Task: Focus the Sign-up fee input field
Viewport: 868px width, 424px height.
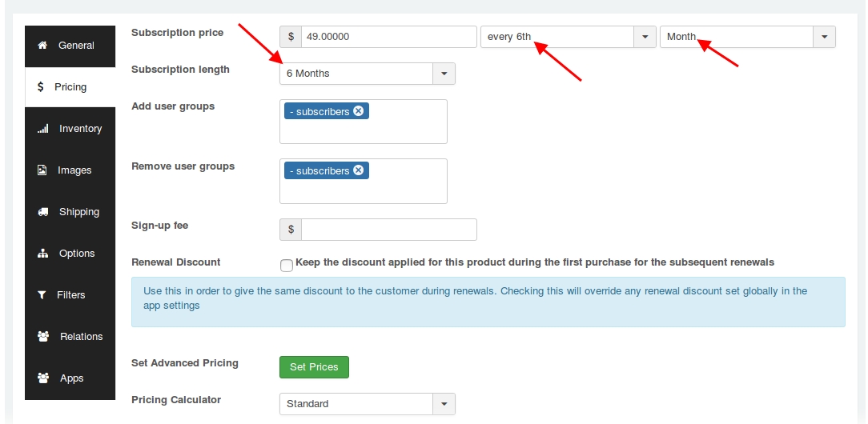Action: click(388, 230)
